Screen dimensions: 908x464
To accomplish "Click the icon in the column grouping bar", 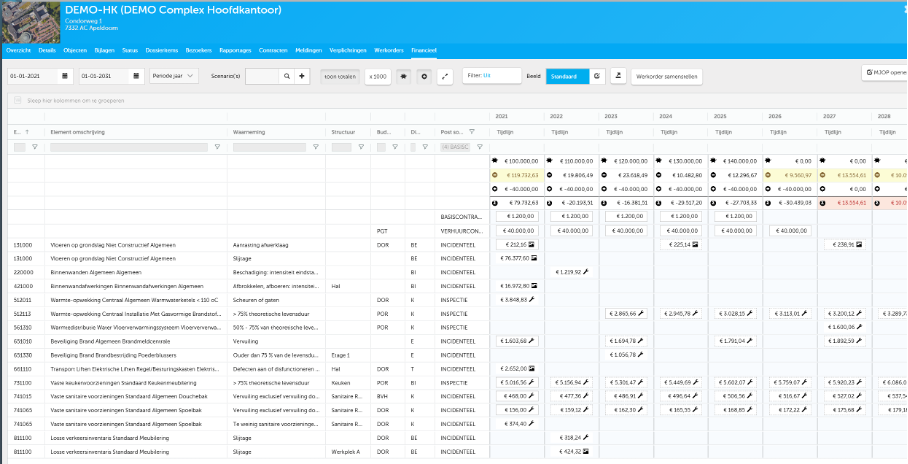I will (17, 100).
